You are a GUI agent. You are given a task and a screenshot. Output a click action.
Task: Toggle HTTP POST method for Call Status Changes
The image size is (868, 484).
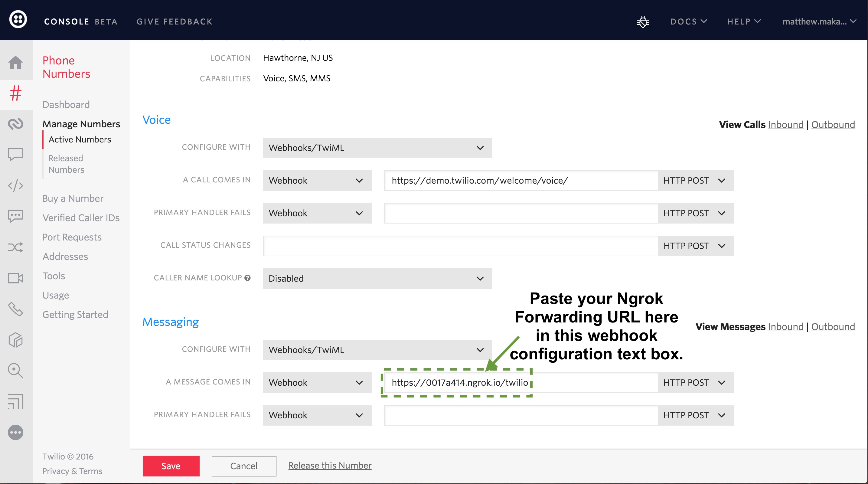click(x=693, y=246)
